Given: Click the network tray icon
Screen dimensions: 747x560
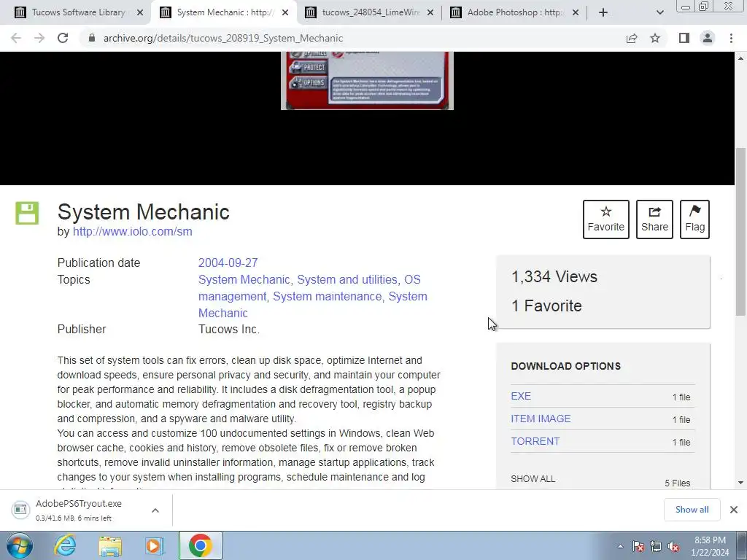Looking at the screenshot, I should [x=656, y=546].
